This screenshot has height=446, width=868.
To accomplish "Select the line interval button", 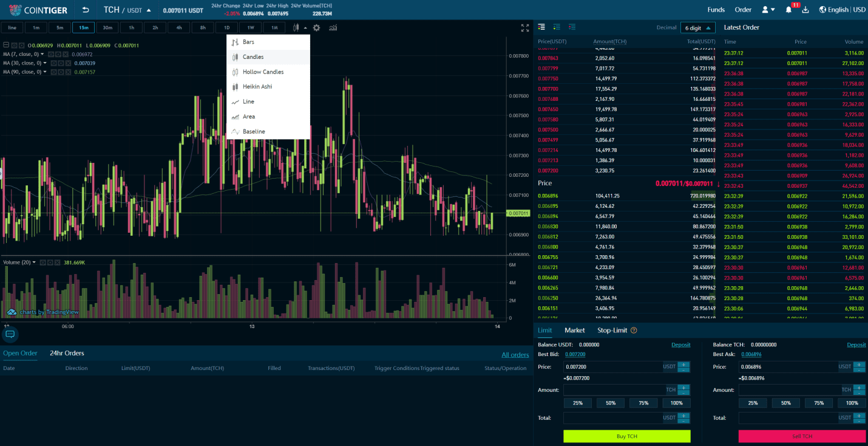I will 12,27.
